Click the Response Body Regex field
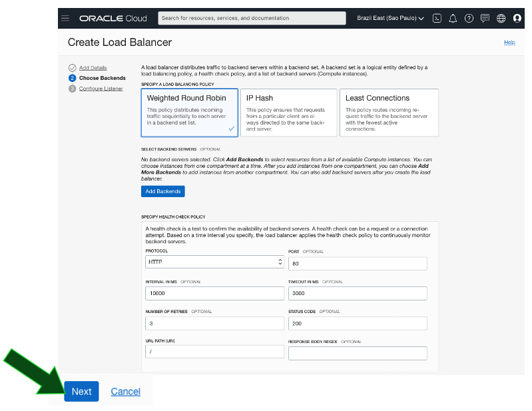 click(358, 353)
